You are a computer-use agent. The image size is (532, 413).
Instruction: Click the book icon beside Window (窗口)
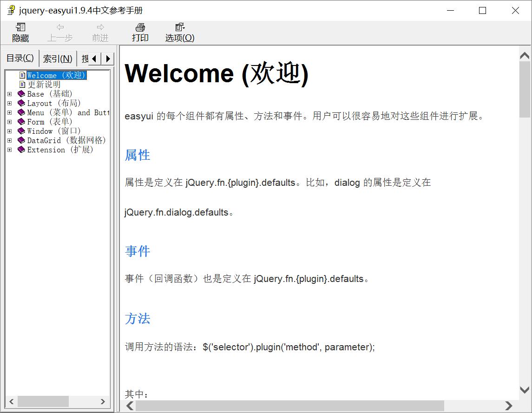point(21,131)
